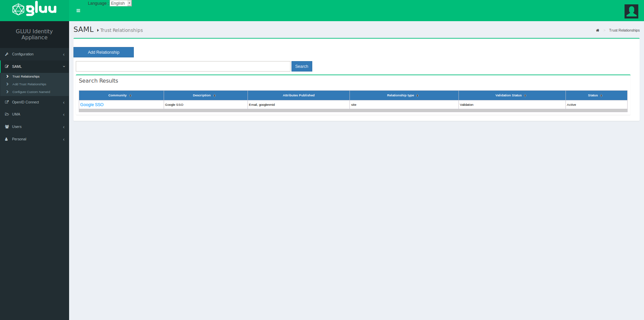Collapse the SAML sidebar section
This screenshot has width=644, height=320.
click(64, 67)
